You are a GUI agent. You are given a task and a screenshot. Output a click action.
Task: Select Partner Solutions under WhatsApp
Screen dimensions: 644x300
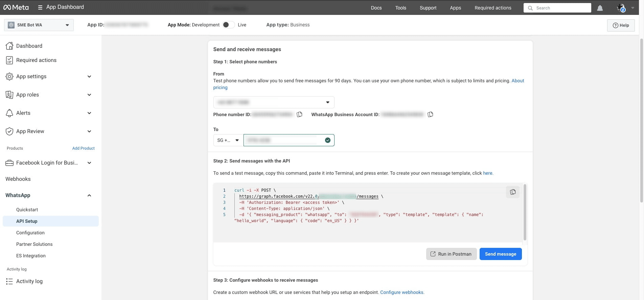tap(34, 244)
